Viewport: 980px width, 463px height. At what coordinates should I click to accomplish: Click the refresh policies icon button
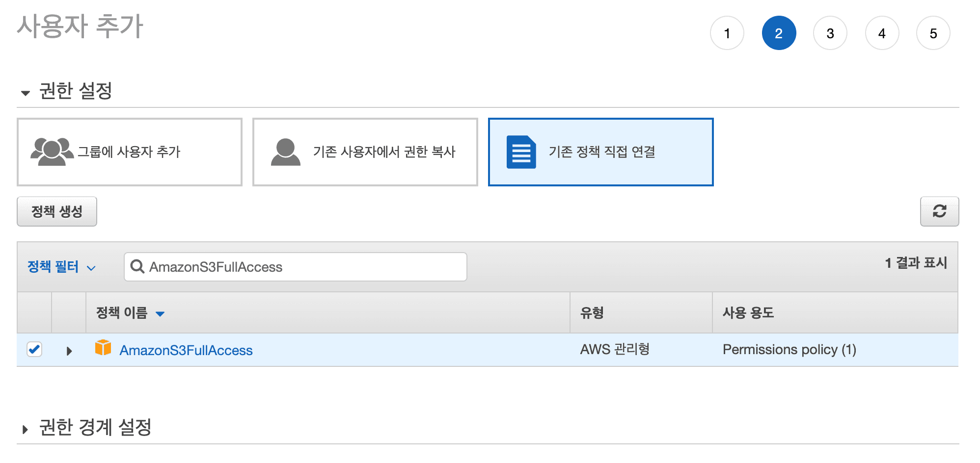point(939,211)
